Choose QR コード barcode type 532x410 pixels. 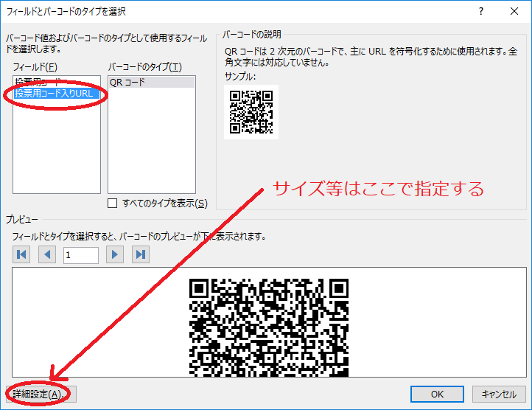point(151,82)
